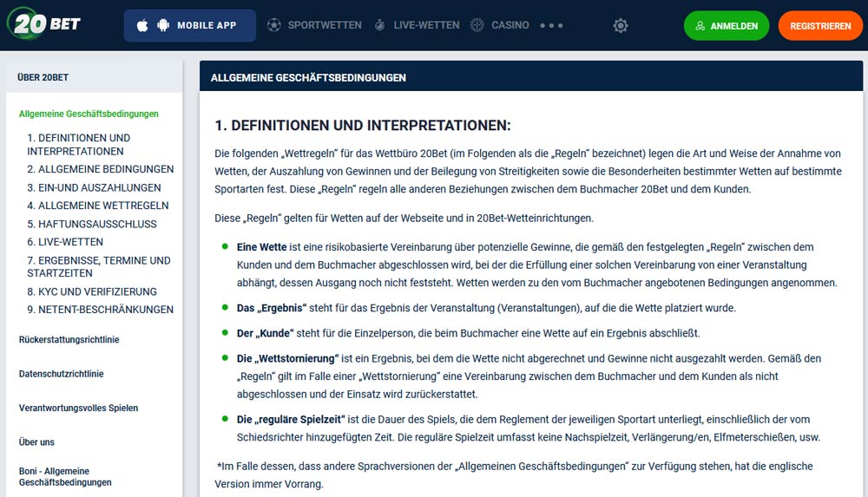Open the settings gear icon
868x497 pixels.
(x=621, y=25)
